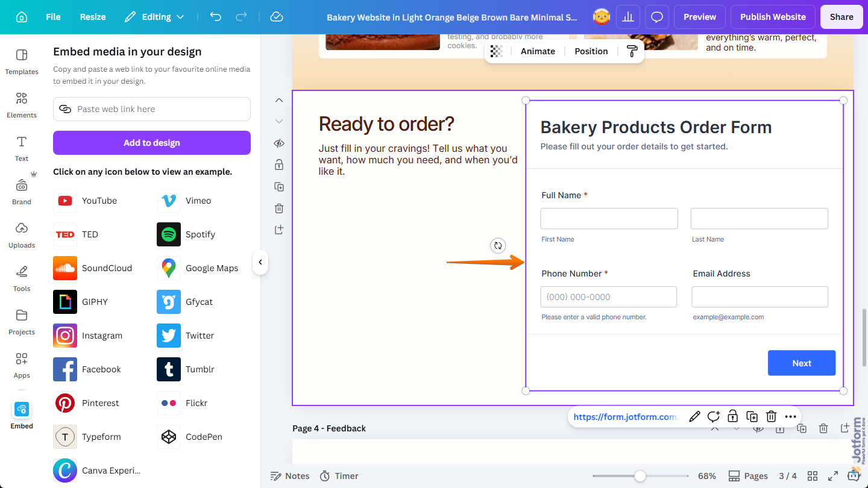The height and width of the screenshot is (488, 868).
Task: Lock the embedded form element
Action: (x=732, y=416)
